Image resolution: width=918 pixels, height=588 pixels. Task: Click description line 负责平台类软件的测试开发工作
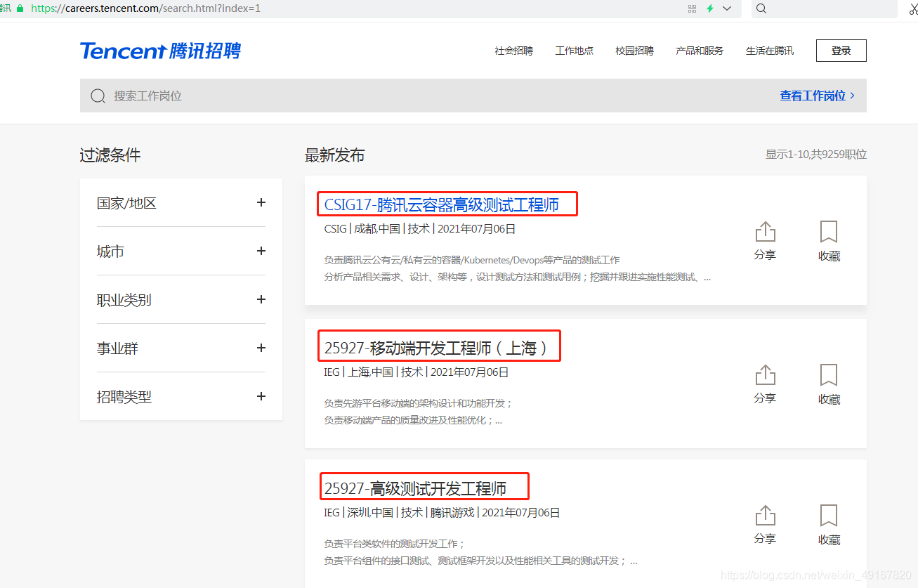395,544
